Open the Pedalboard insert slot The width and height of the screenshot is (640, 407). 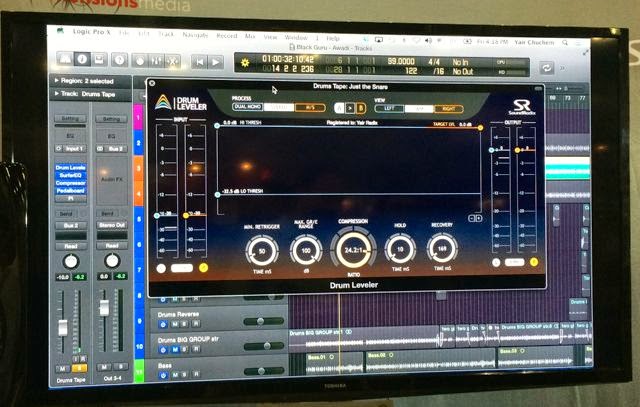pos(71,191)
